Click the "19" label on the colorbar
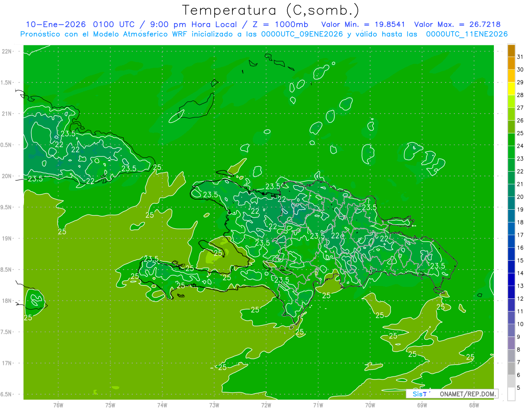The height and width of the screenshot is (411, 532). [x=520, y=210]
